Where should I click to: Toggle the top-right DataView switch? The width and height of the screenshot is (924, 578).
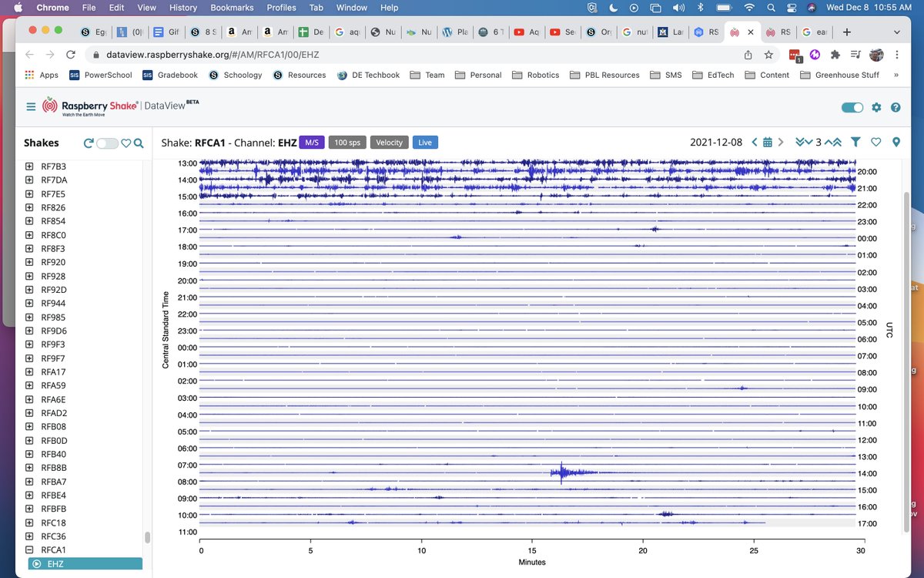[x=852, y=107]
